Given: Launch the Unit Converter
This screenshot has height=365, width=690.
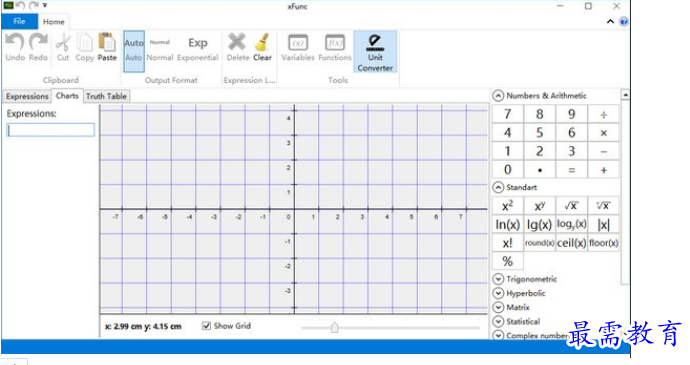Looking at the screenshot, I should [x=375, y=51].
